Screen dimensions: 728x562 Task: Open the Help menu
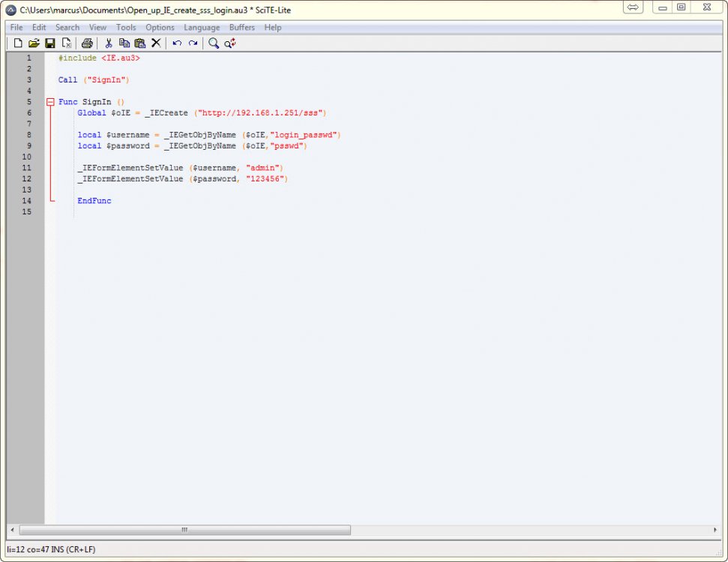[x=273, y=28]
